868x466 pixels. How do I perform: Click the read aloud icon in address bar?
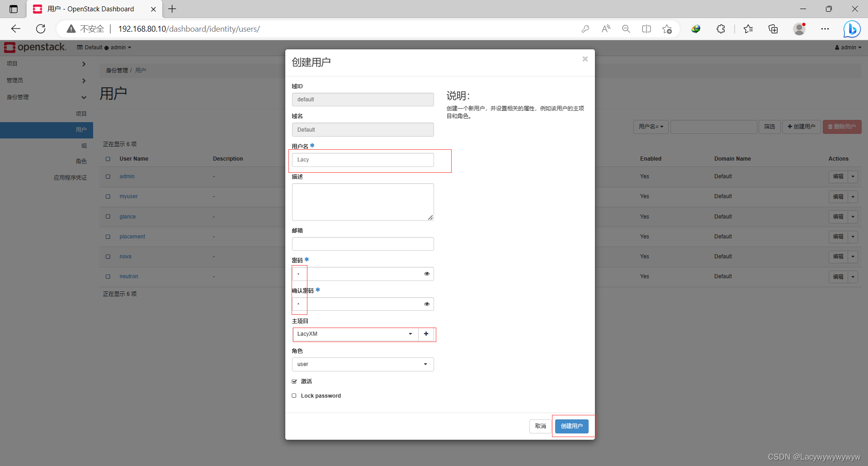[605, 29]
